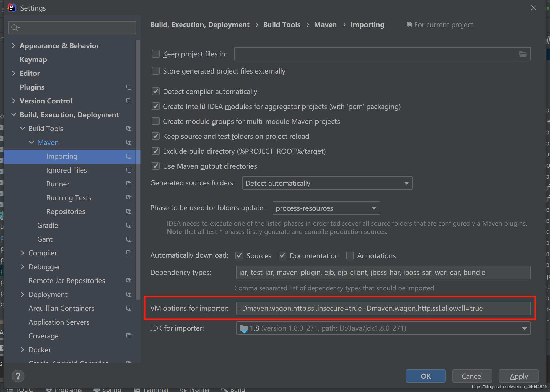
Task: Select Repositories under Maven
Action: pos(66,211)
